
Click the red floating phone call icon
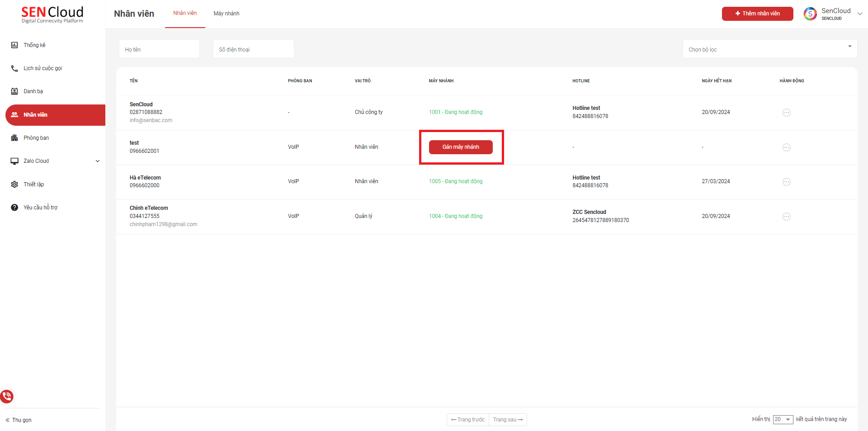(7, 397)
